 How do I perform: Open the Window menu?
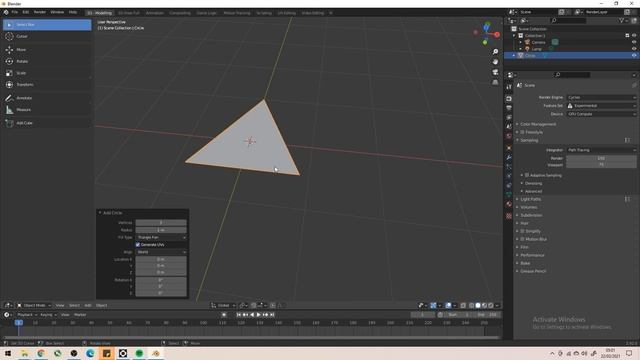[x=57, y=12]
